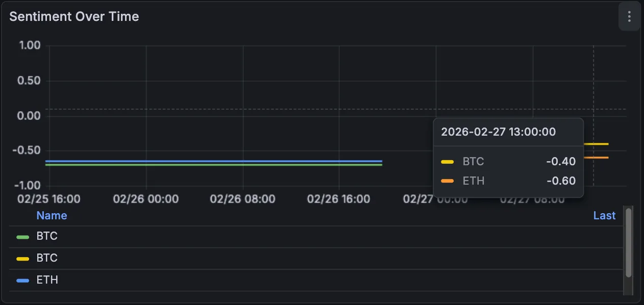Click the 02/26 08:00 x-axis label
The height and width of the screenshot is (305, 644).
[242, 199]
